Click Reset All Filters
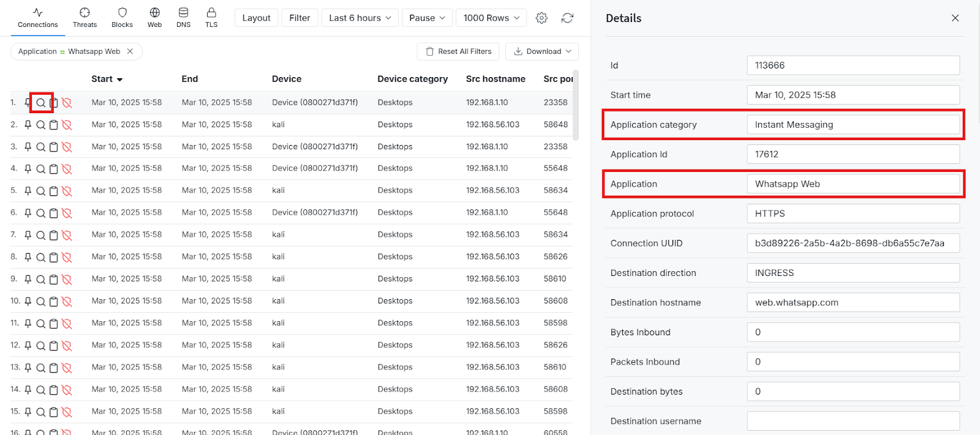This screenshot has height=435, width=980. (x=458, y=51)
